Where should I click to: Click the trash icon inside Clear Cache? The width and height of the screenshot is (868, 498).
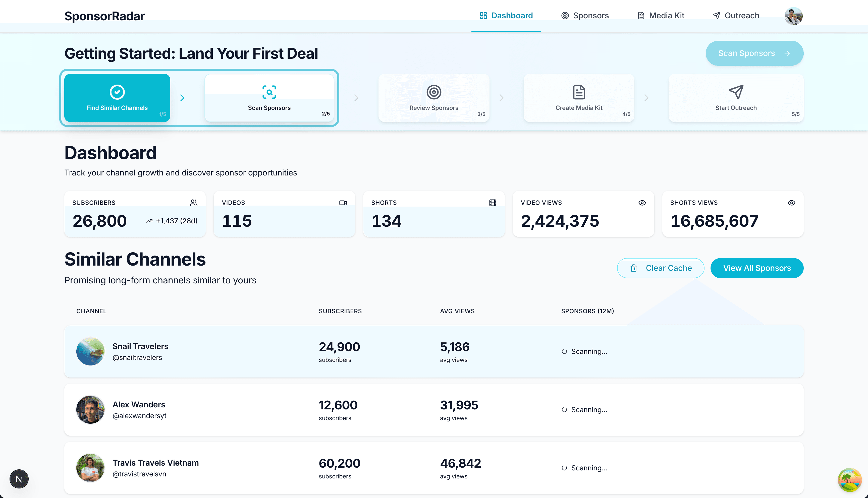(634, 268)
